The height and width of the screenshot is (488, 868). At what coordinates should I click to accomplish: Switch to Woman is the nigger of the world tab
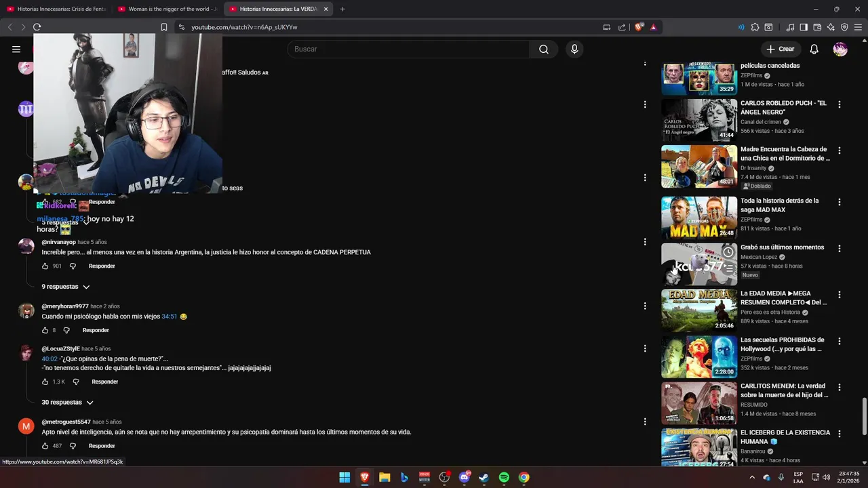[x=167, y=9]
